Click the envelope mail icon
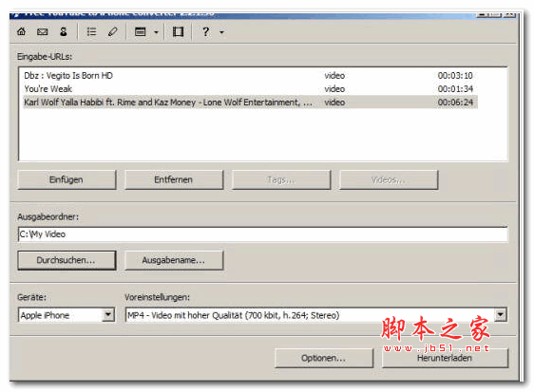 (x=42, y=32)
